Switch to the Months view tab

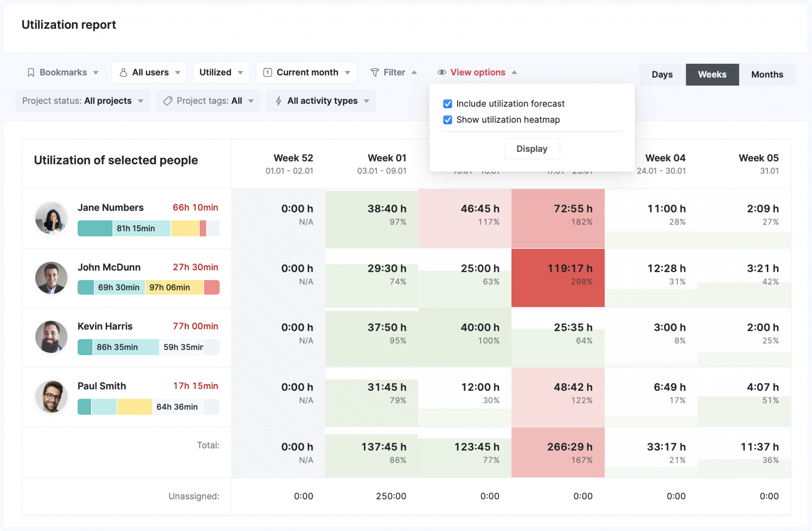(x=767, y=74)
